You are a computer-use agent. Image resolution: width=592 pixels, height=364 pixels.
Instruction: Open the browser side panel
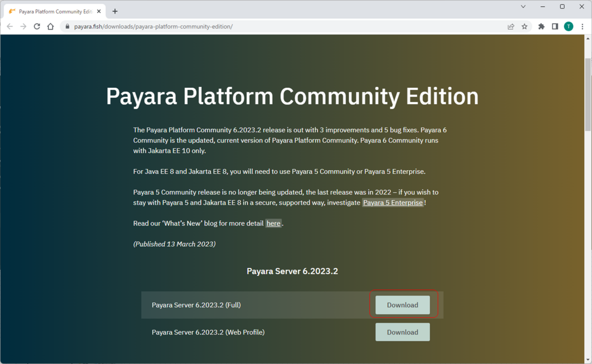(x=555, y=27)
